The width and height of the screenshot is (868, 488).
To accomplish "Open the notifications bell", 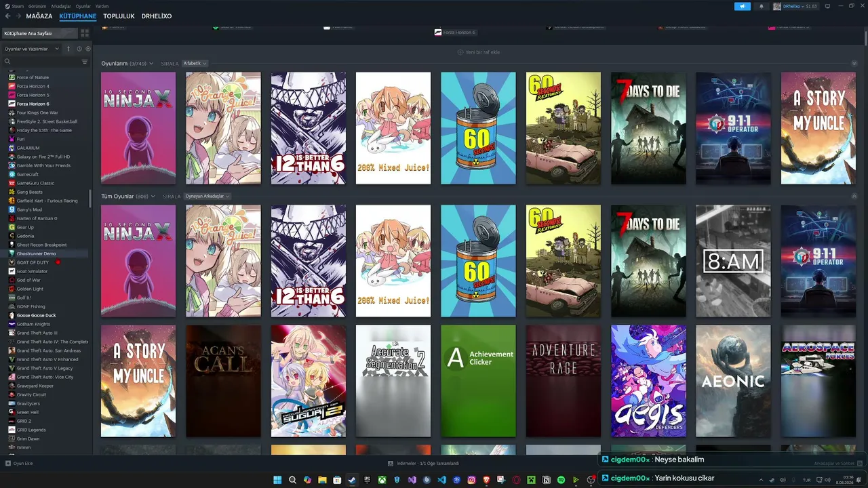I will 761,6.
